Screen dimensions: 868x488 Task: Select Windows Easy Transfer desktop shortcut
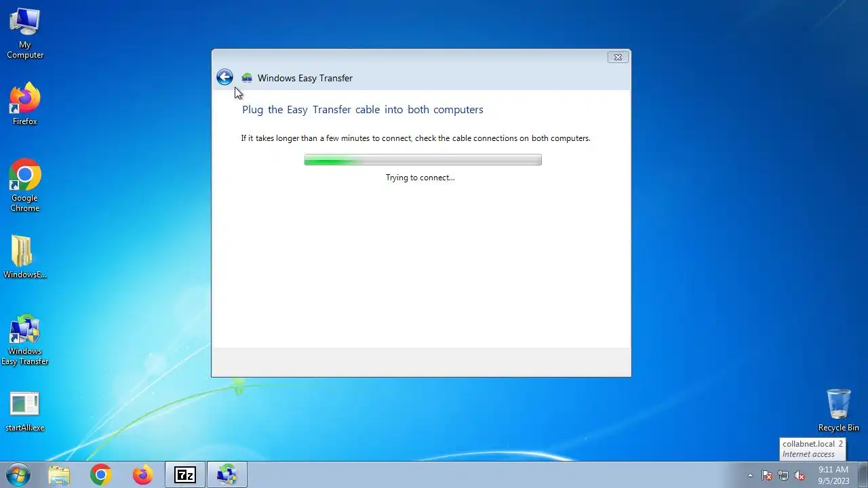tap(25, 339)
